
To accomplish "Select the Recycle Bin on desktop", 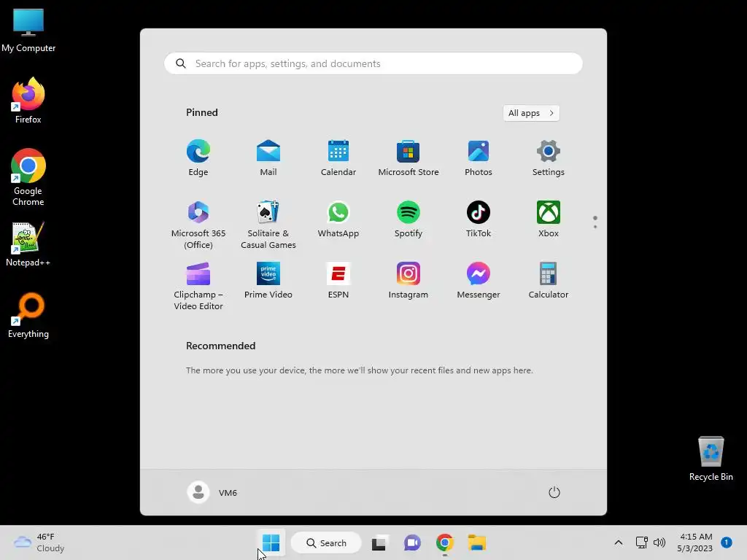I will (x=711, y=459).
